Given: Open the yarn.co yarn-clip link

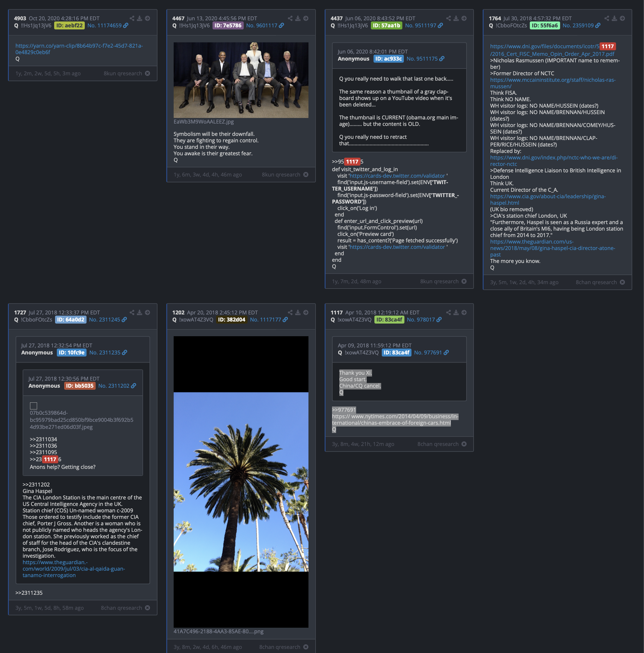Looking at the screenshot, I should coord(79,49).
